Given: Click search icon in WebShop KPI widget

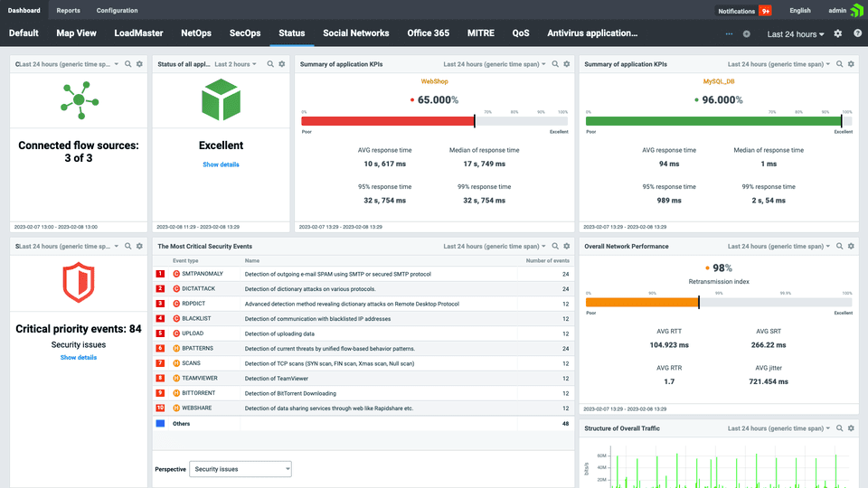Looking at the screenshot, I should pyautogui.click(x=554, y=64).
